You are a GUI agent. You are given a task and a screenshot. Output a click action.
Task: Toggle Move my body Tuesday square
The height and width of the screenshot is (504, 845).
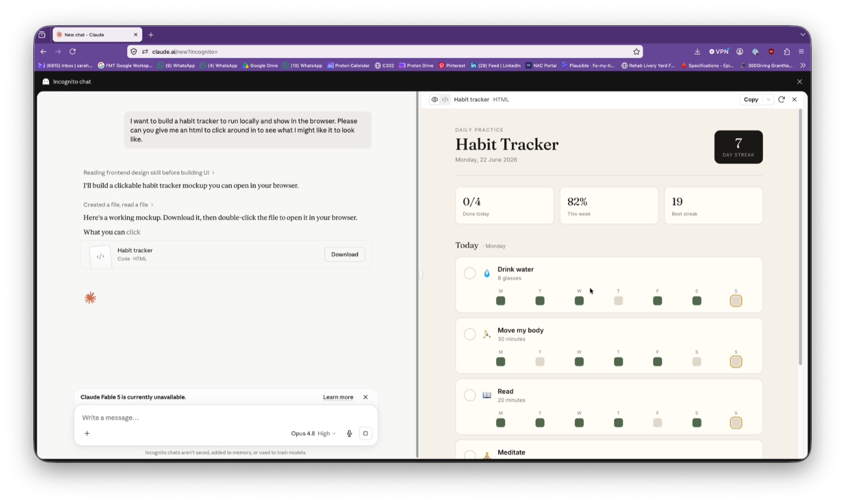[540, 362]
